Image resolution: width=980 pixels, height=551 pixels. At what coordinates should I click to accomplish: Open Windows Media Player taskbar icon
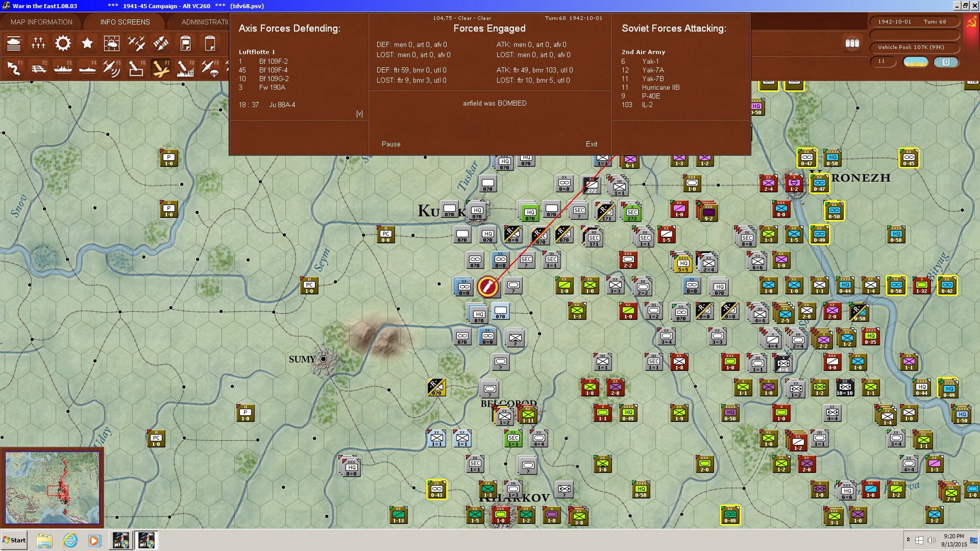coord(94,540)
